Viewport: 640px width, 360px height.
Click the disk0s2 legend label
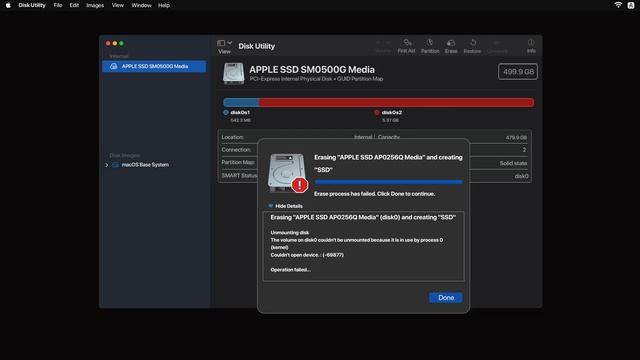click(392, 112)
